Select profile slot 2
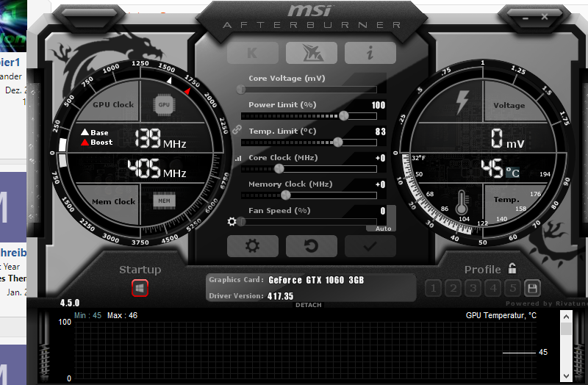588x385 pixels. tap(453, 288)
